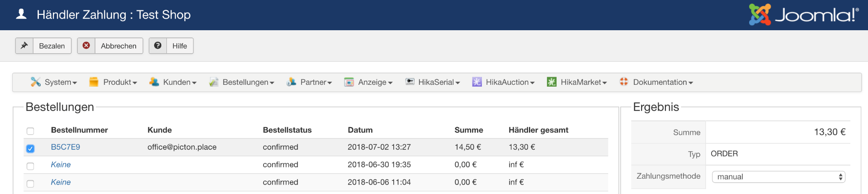Sort by Bestellstatus column header
This screenshot has width=868, height=194.
coord(287,130)
